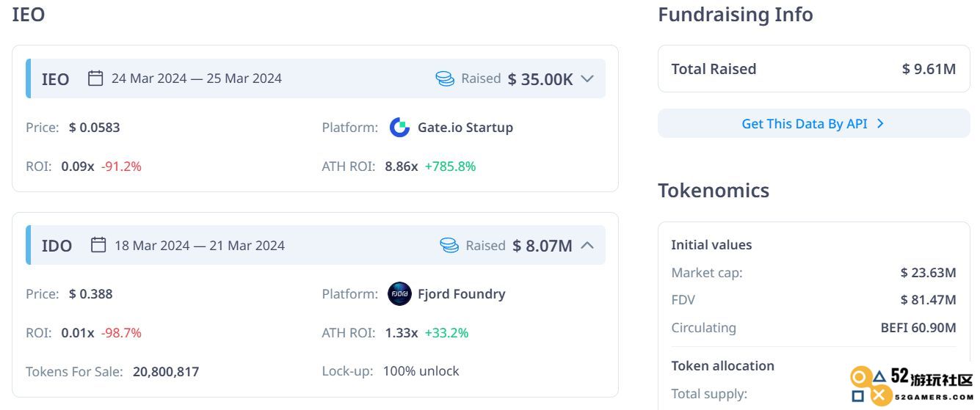
Task: Click the IDO header bar
Action: click(x=316, y=245)
